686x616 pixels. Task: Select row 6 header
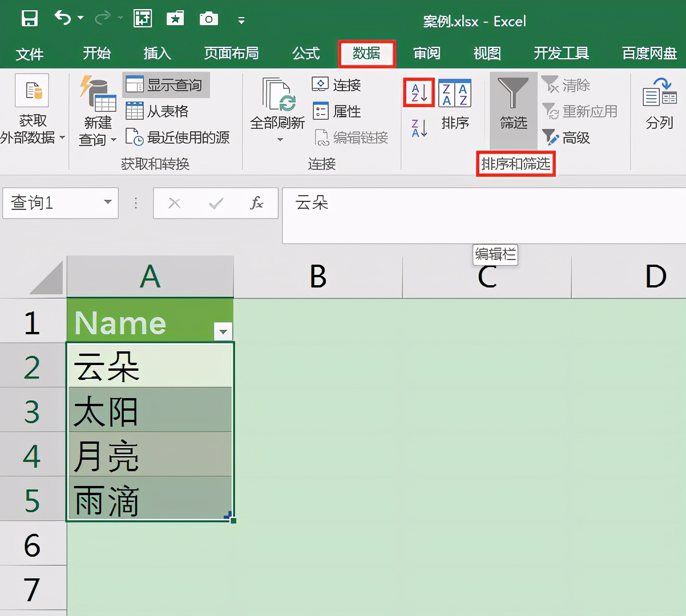[33, 543]
